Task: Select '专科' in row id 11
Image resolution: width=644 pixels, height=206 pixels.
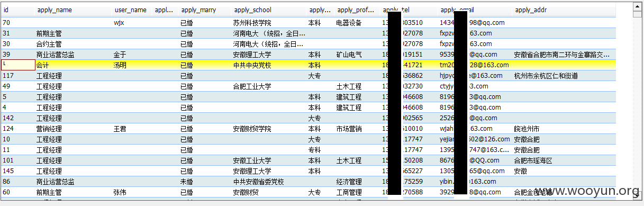Action: point(314,150)
